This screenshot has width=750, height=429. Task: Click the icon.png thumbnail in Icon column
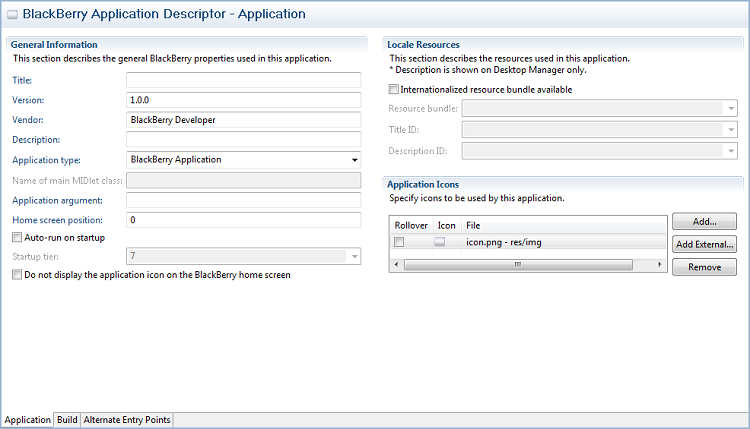[x=440, y=242]
